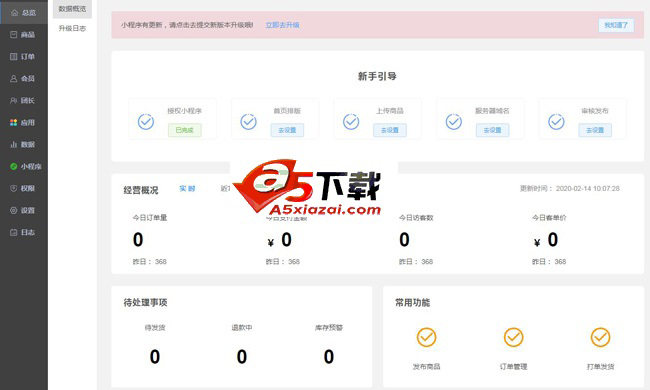Click the 待处理事项 heading
Image resolution: width=650 pixels, height=390 pixels.
pyautogui.click(x=146, y=303)
